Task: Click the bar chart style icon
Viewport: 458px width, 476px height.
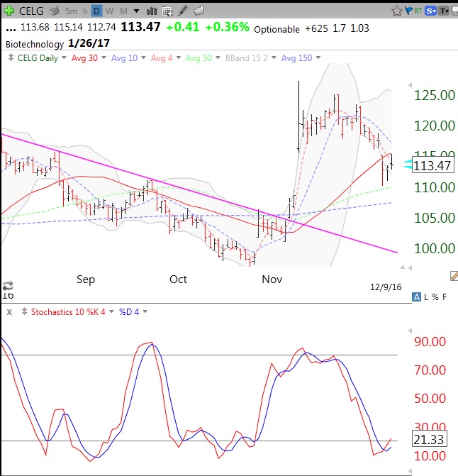Action: 152,11
